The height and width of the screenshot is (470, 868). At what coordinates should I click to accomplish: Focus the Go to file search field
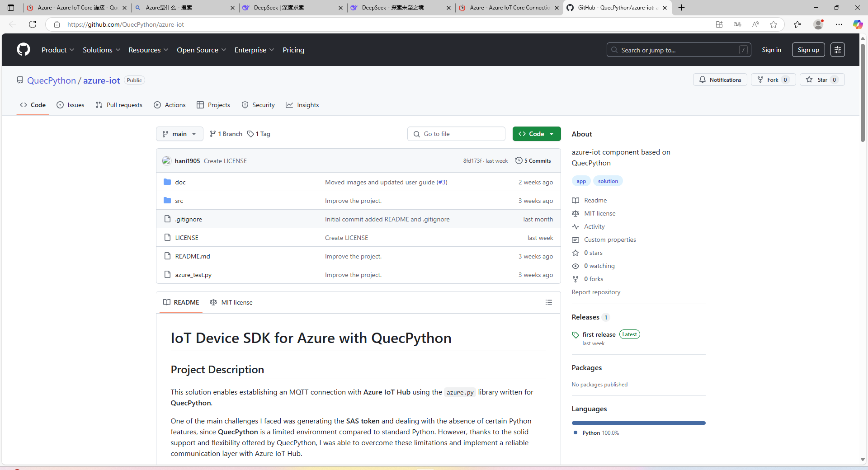pyautogui.click(x=457, y=134)
